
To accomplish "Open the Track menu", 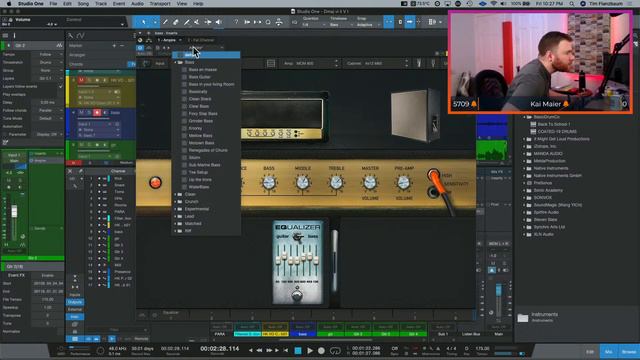I will [x=101, y=3].
